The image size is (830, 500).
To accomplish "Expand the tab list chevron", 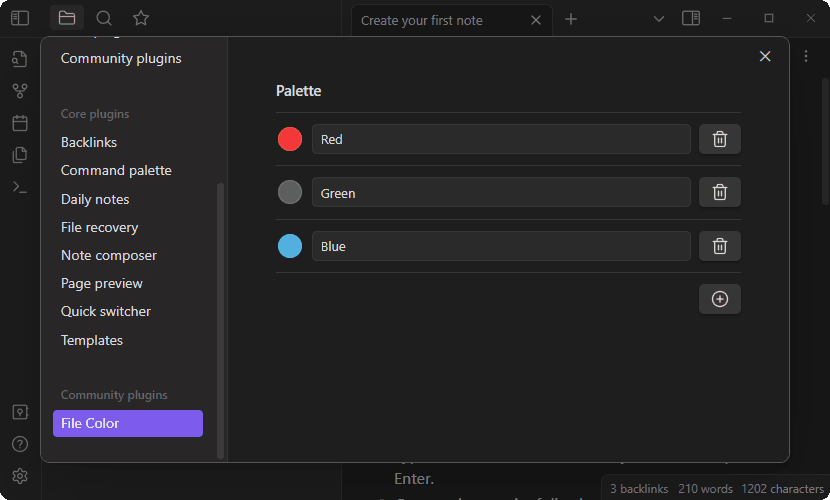I will (658, 19).
